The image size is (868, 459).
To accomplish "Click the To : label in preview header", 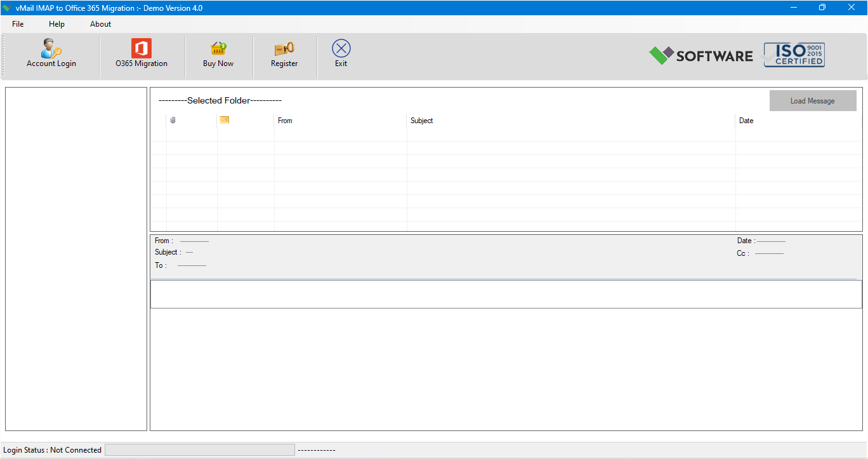I will pos(161,265).
